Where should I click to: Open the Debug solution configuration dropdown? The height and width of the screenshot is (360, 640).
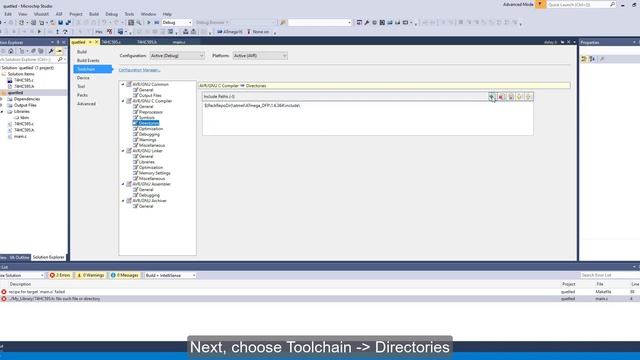click(177, 22)
